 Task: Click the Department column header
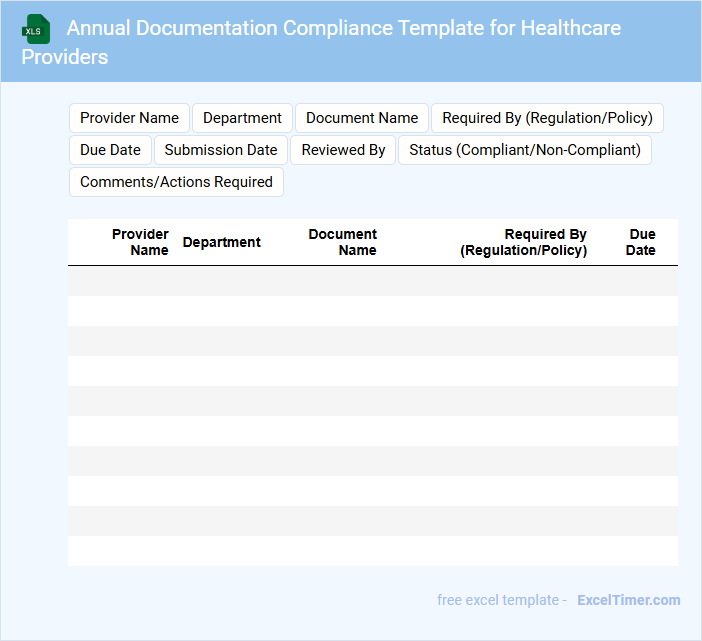point(221,242)
